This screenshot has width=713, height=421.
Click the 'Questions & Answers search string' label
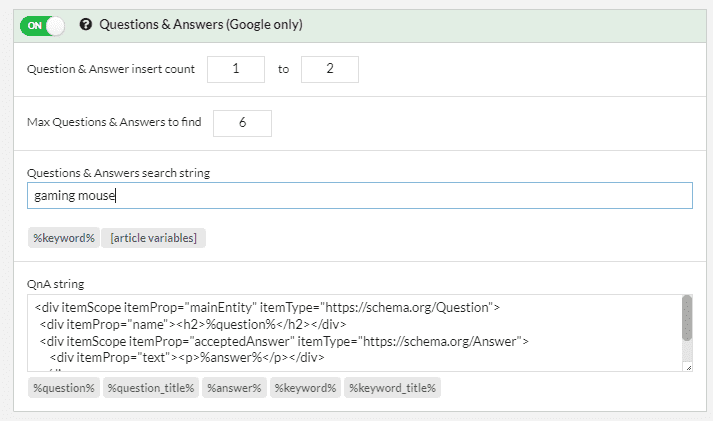[x=119, y=173]
